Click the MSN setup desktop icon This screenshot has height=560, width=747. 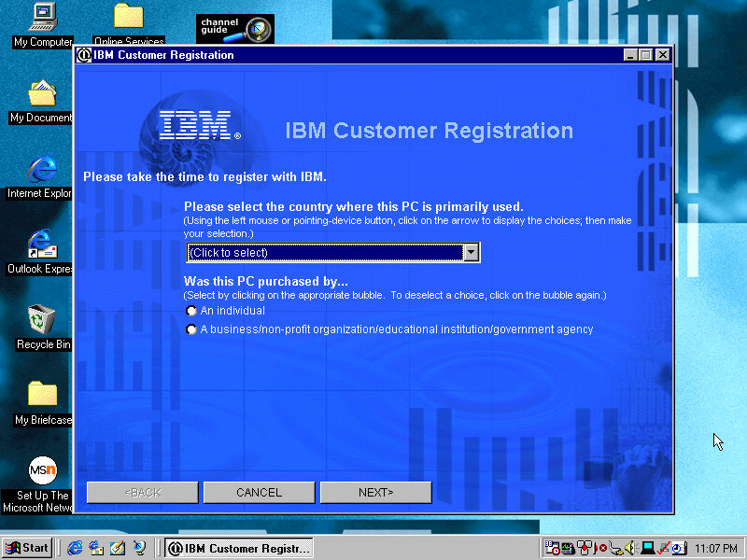[42, 469]
